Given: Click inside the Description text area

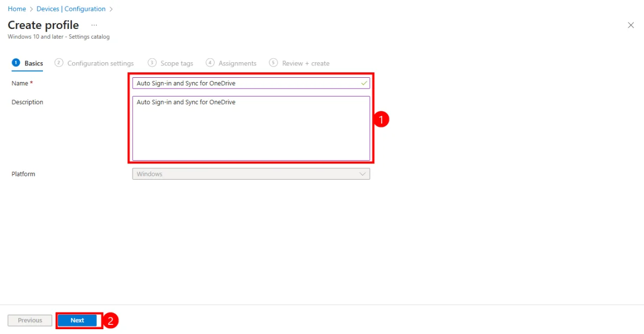Looking at the screenshot, I should 251,129.
